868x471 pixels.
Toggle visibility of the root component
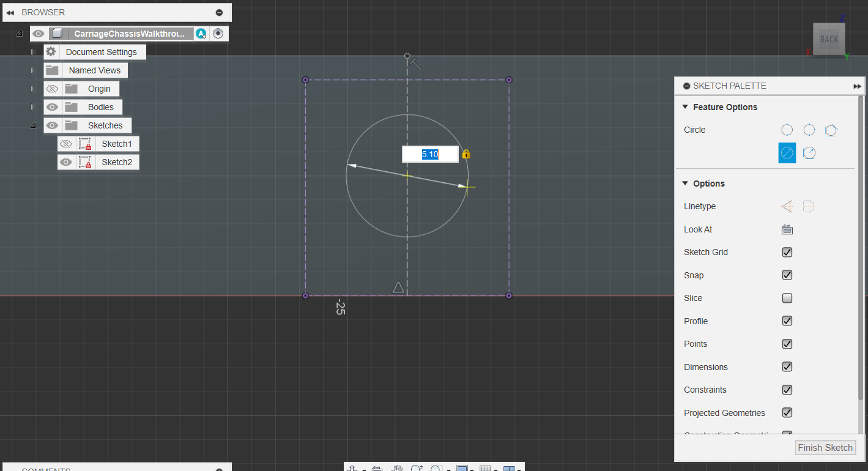click(39, 34)
